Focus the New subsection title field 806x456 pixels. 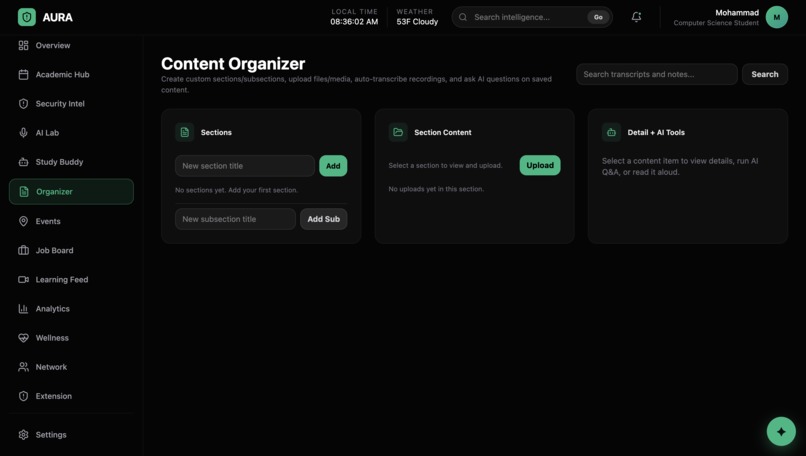coord(235,219)
